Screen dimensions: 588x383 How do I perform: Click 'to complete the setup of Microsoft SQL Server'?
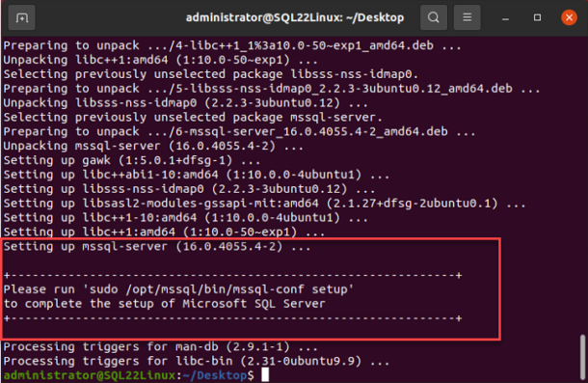click(x=164, y=304)
